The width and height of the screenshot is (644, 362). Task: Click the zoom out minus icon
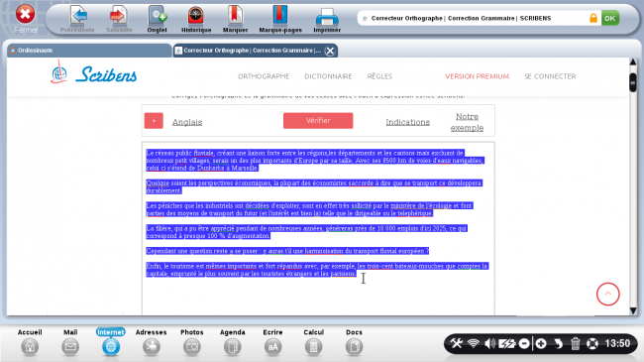(524, 343)
